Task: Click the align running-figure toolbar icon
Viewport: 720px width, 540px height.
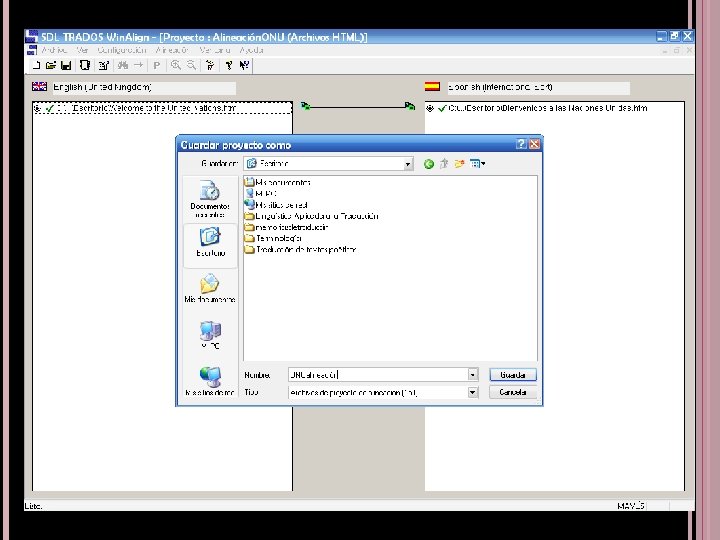Action: pyautogui.click(x=210, y=65)
